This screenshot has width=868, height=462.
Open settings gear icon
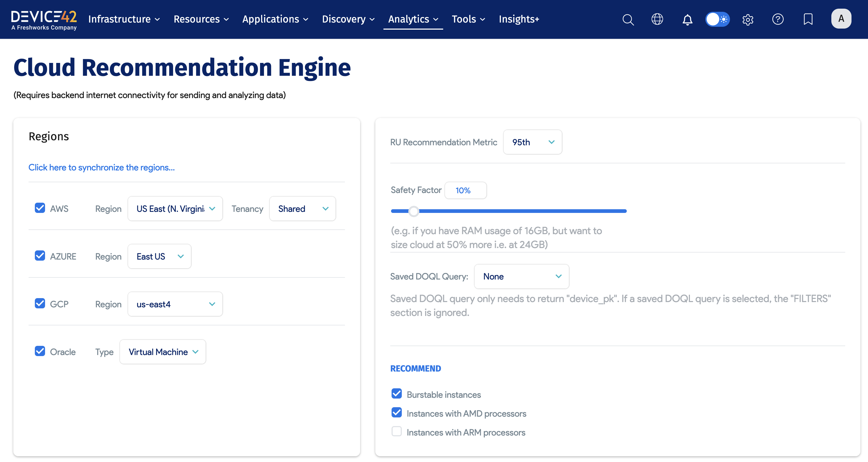click(x=748, y=19)
